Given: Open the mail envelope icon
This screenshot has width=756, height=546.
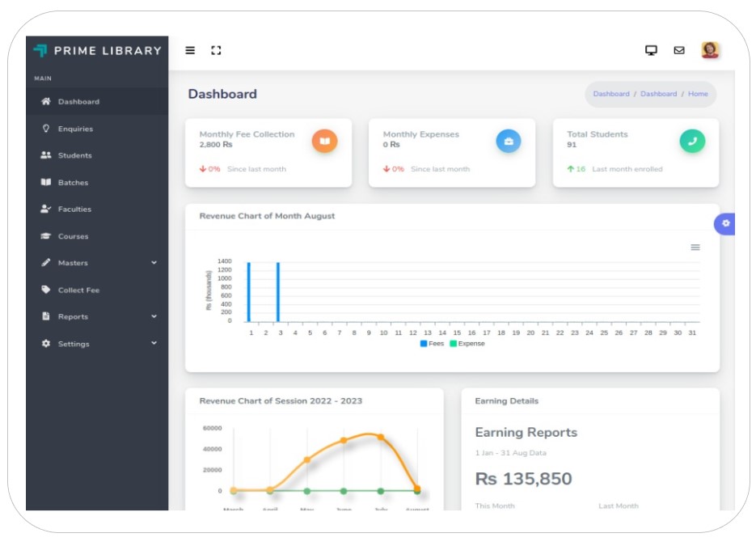Looking at the screenshot, I should 679,50.
